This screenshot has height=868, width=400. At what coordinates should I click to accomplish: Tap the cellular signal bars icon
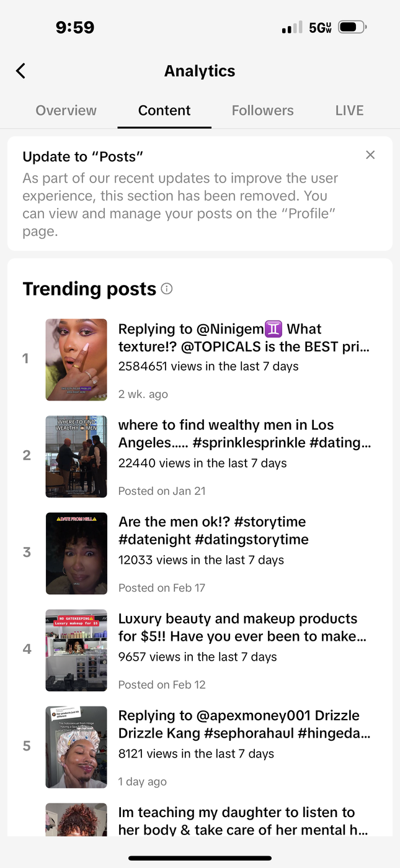tap(291, 27)
